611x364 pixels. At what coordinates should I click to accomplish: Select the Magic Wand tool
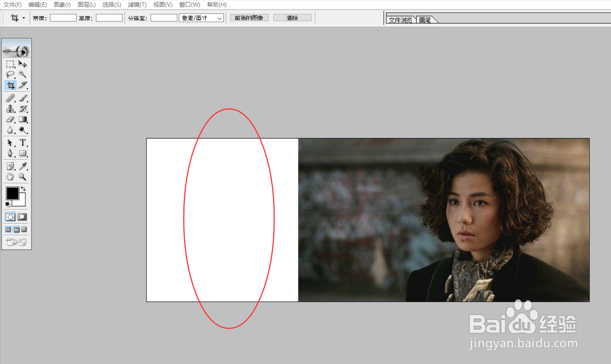pos(23,74)
